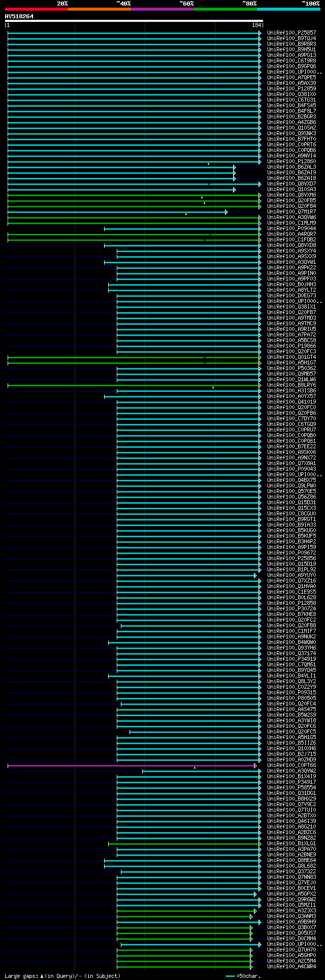
Task: Select the UniRef100_A9SXY4 label
Action: pos(291,251)
